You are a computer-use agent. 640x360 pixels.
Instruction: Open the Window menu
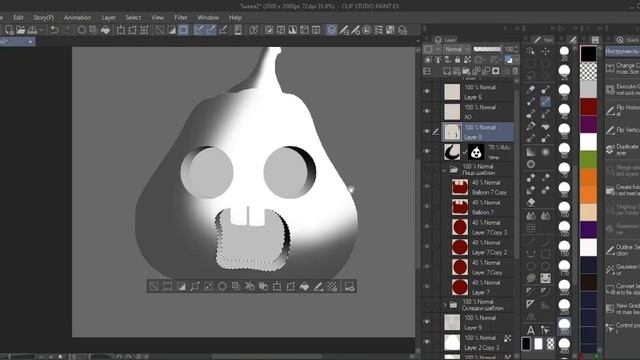pos(208,18)
